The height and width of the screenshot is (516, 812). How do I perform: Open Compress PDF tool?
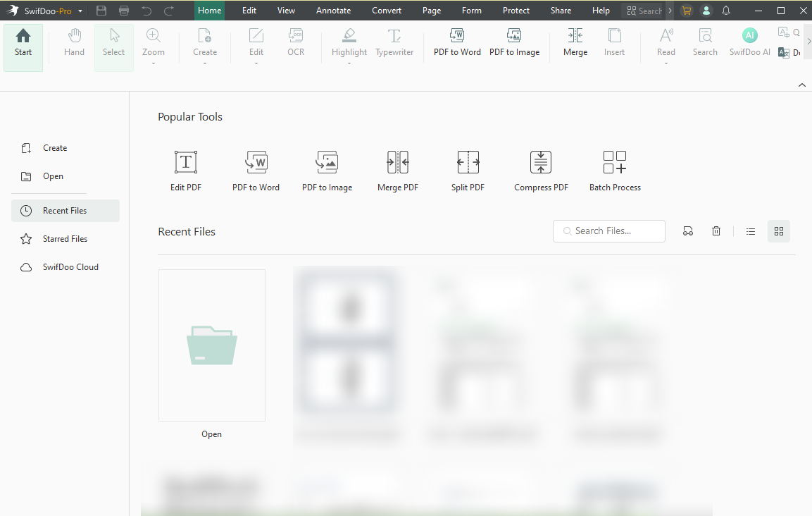[541, 171]
